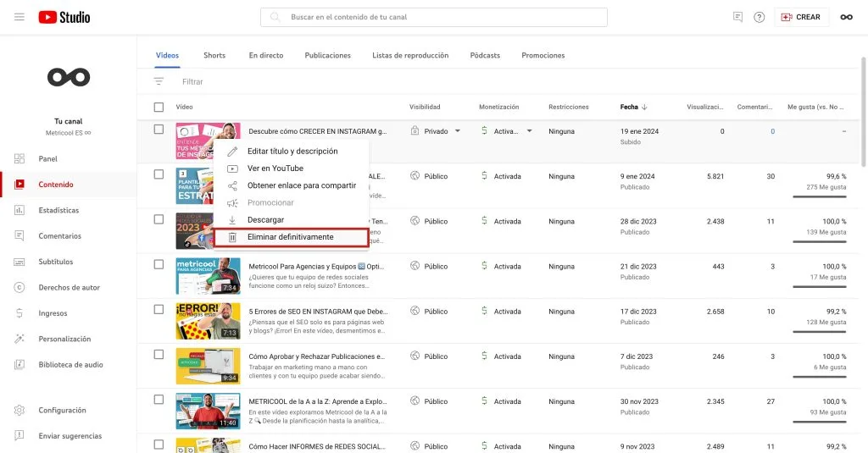
Task: Switch to the En directo tab
Action: (x=265, y=55)
